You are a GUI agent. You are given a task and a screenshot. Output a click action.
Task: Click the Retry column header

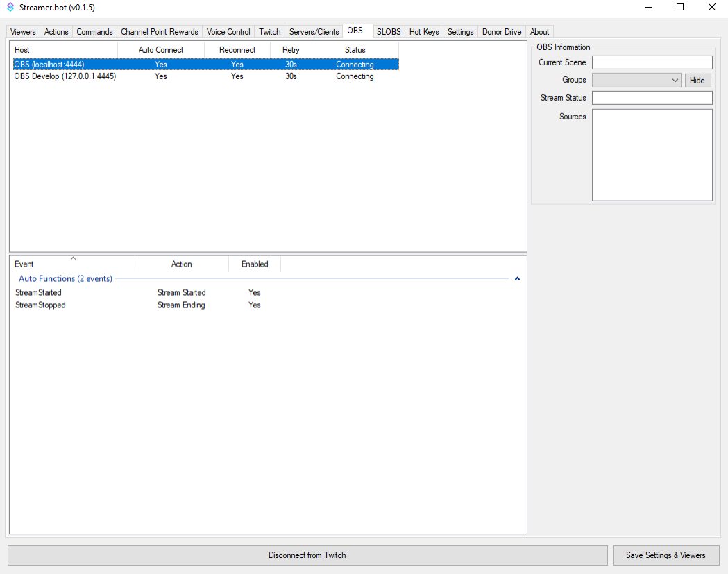point(291,50)
